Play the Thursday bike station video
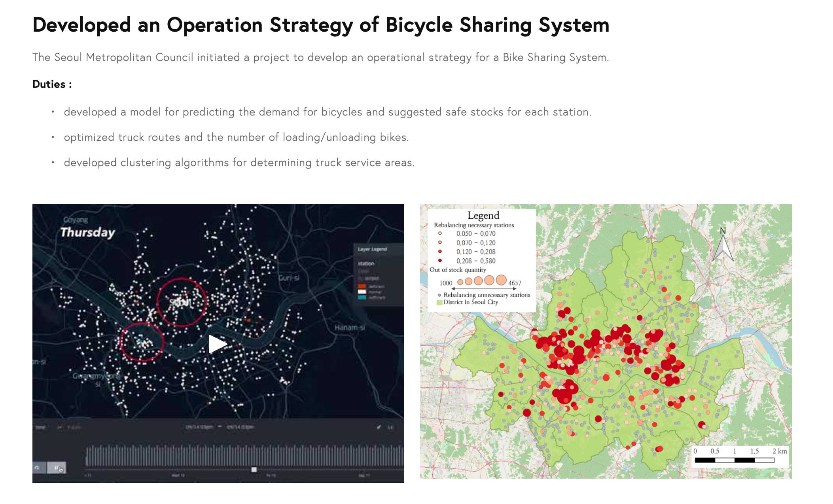This screenshot has height=504, width=833. tap(217, 343)
